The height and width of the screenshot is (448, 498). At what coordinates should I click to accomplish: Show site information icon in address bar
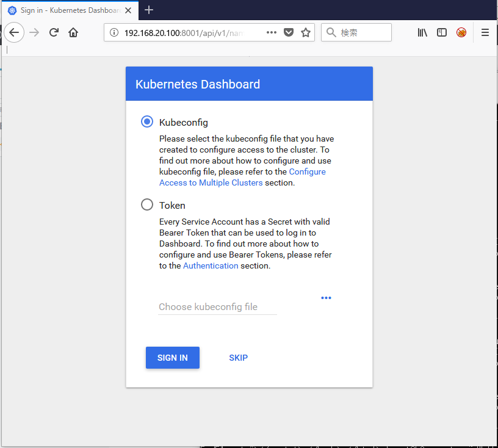(114, 32)
